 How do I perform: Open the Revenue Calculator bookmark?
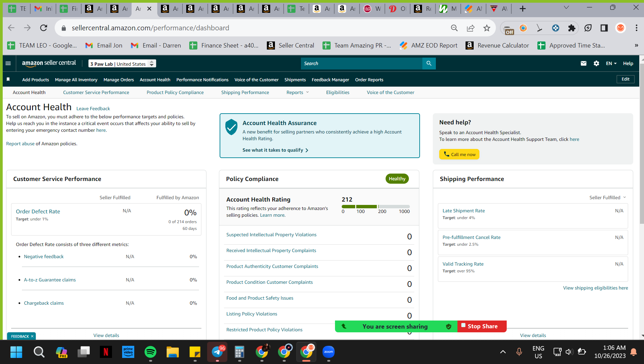click(497, 45)
